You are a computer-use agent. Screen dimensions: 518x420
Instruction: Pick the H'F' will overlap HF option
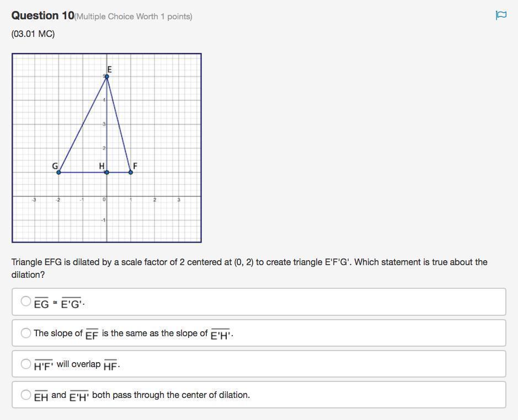[x=26, y=364]
